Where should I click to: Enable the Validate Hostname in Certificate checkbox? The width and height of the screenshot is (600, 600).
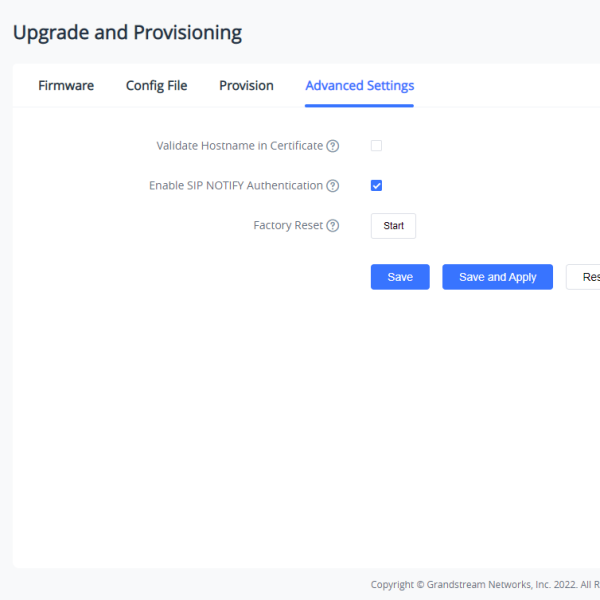click(377, 146)
